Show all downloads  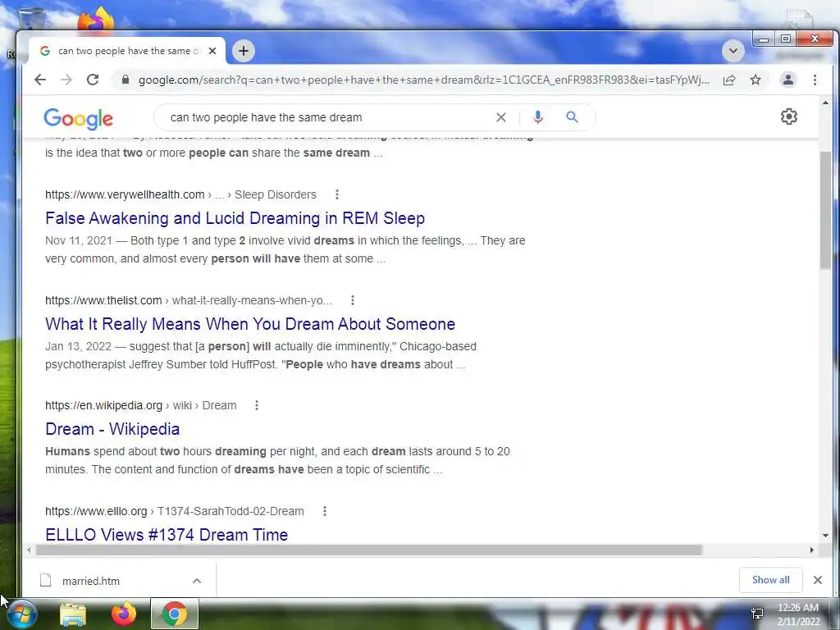point(770,580)
